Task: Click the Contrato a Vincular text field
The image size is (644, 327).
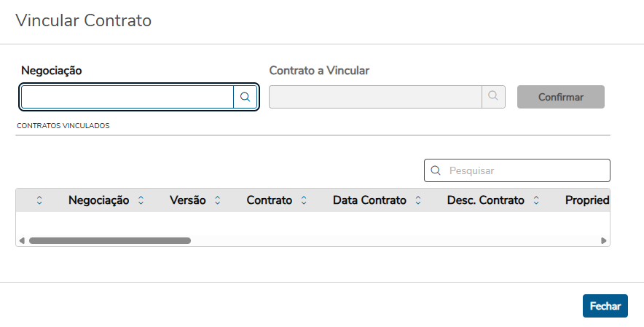Action: tap(375, 97)
